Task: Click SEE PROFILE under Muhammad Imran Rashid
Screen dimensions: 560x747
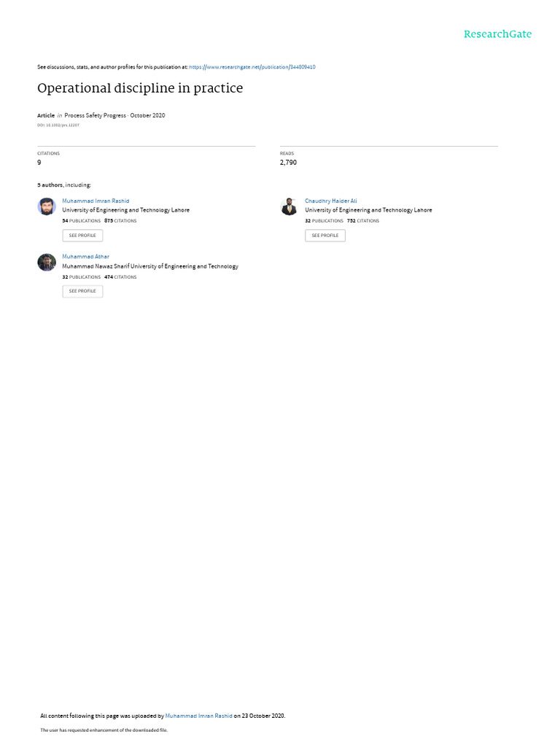Action: point(82,236)
